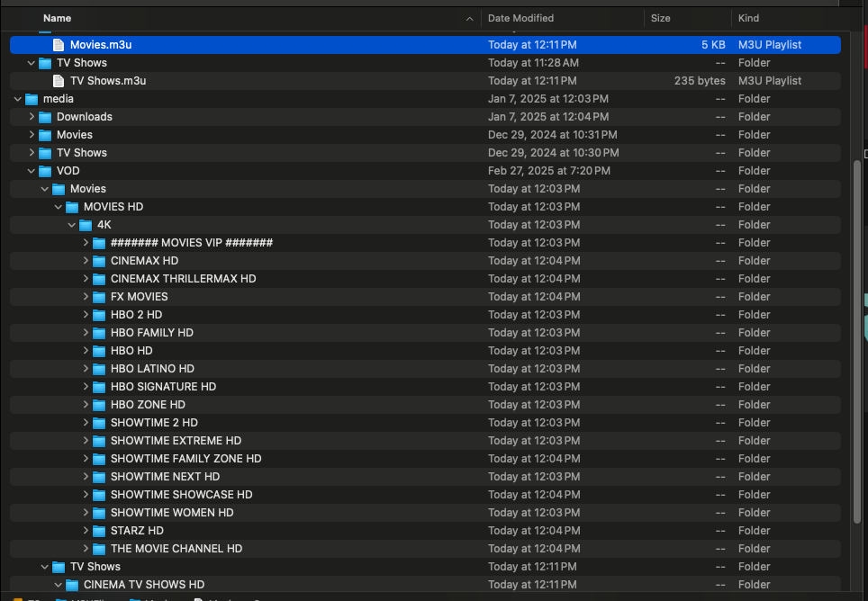Select the CINEMAX THRILLERMAX HD row name
The width and height of the screenshot is (868, 601).
[x=183, y=279]
